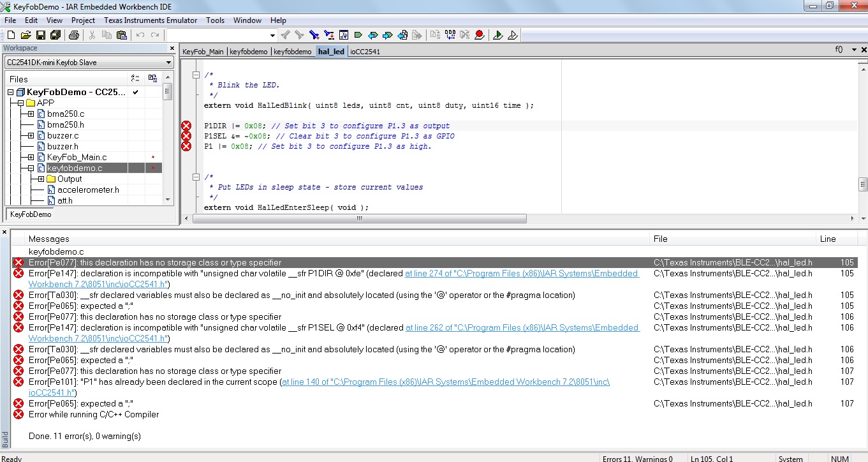Expand the buzzer.c node
Viewport: 868px width, 462px height.
click(x=31, y=135)
